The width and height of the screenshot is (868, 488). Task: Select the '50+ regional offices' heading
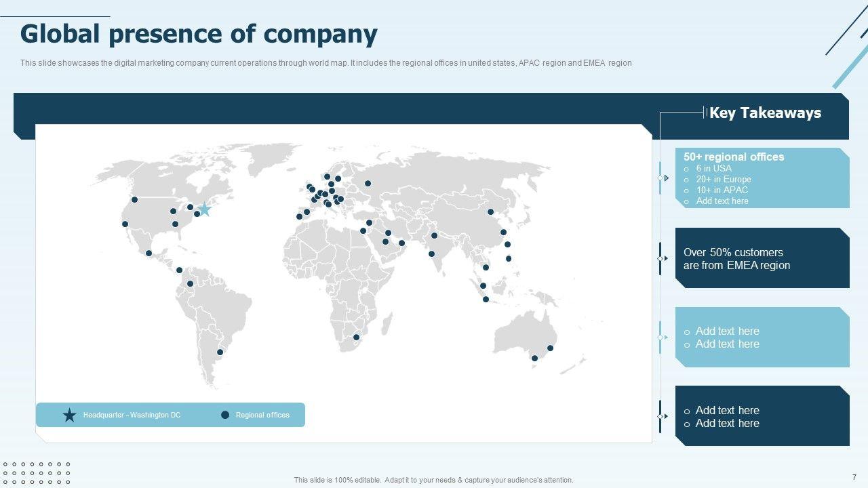click(x=734, y=157)
